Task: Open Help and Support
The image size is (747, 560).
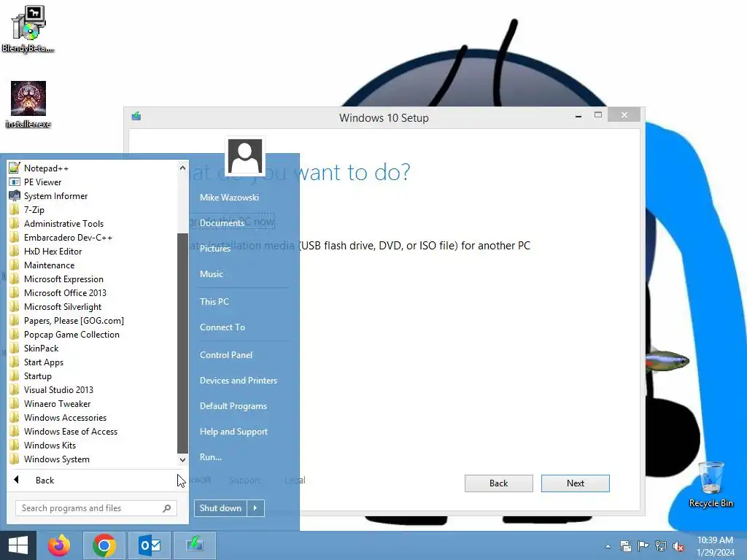Action: coord(234,432)
